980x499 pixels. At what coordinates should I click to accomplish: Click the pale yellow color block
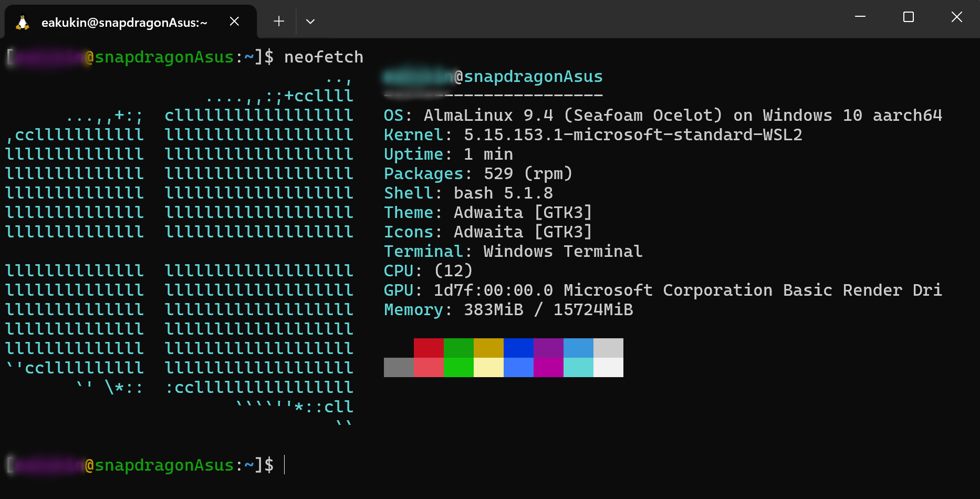coord(488,367)
